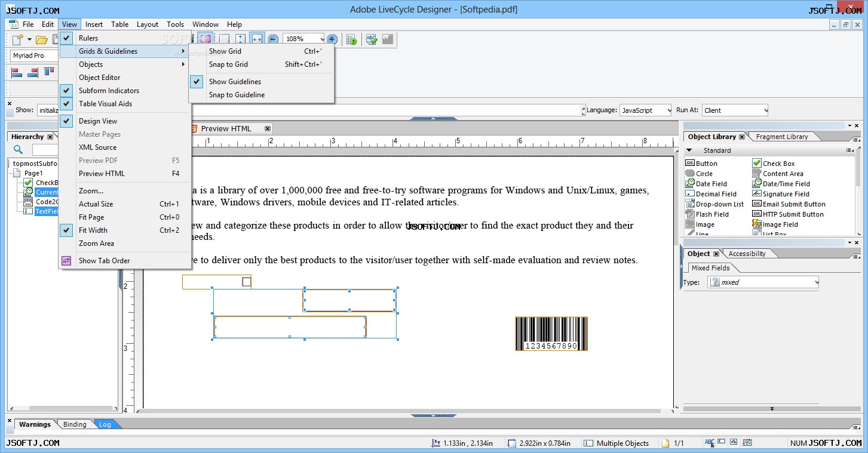
Task: Toggle Table Visual Aids option
Action: point(125,104)
